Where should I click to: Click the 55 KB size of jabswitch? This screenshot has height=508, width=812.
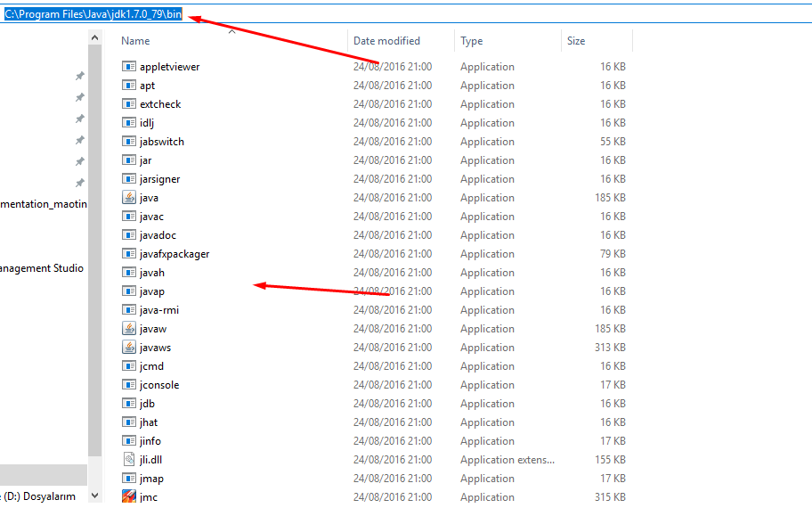[613, 141]
